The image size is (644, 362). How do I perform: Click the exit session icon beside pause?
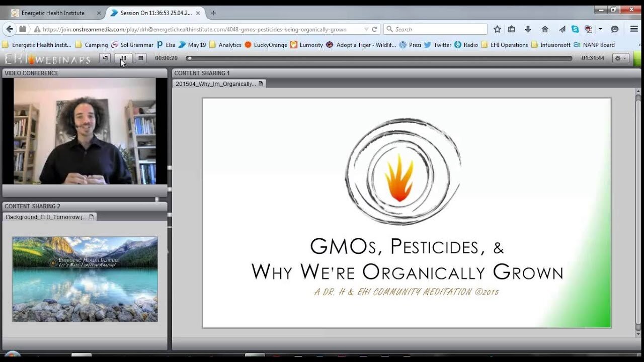(105, 58)
